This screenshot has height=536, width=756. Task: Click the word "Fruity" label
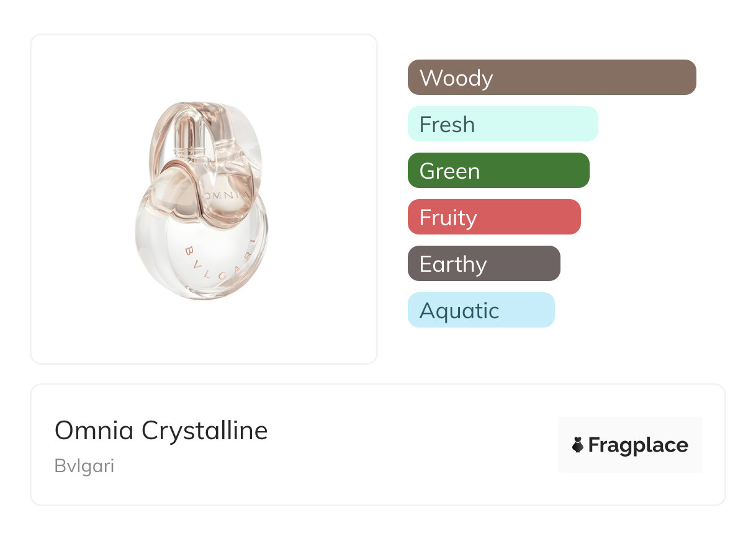(448, 218)
